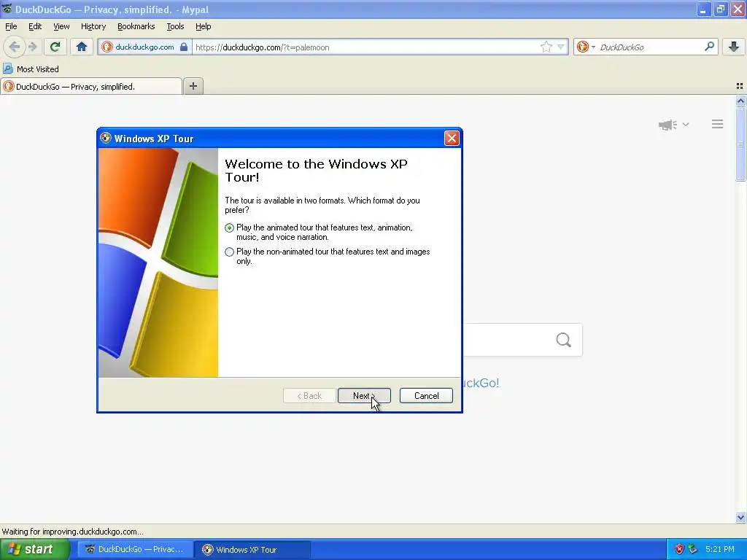Click Next in the Windows XP Tour
This screenshot has width=747, height=560.
pyautogui.click(x=364, y=396)
